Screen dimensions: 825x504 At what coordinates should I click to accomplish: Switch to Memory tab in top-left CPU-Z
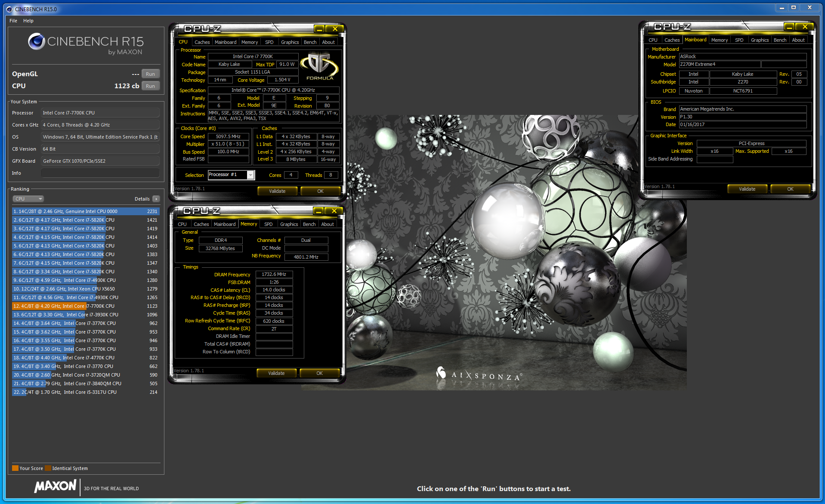pyautogui.click(x=250, y=42)
